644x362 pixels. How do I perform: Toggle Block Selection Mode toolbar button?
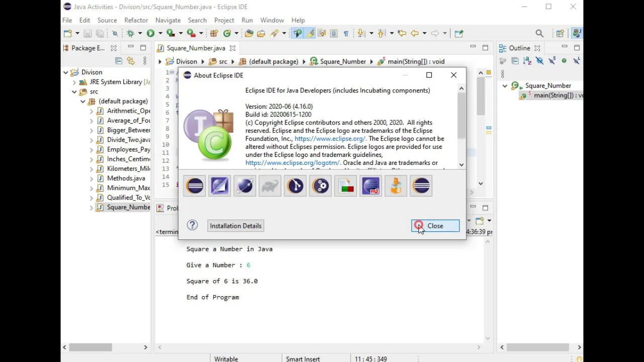pos(334,34)
